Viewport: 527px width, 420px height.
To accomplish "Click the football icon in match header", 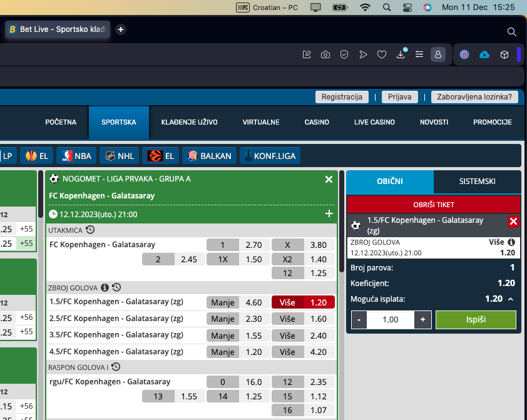I will click(x=54, y=178).
